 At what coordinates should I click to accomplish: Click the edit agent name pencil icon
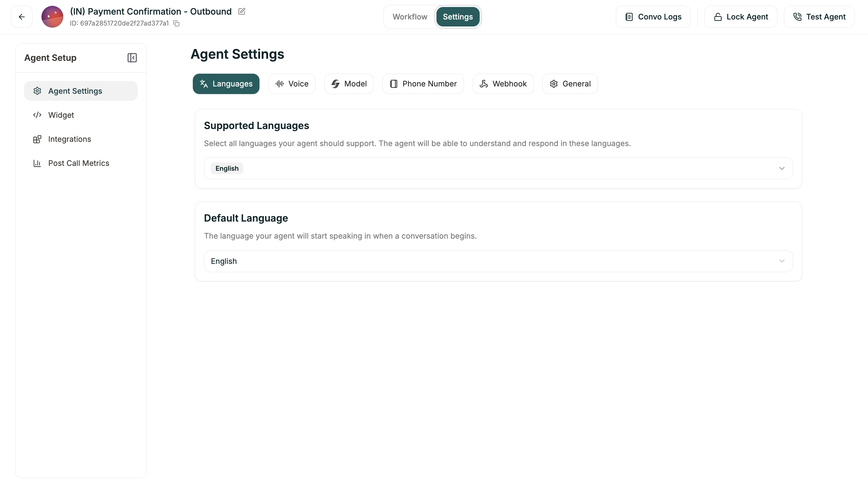(x=242, y=12)
